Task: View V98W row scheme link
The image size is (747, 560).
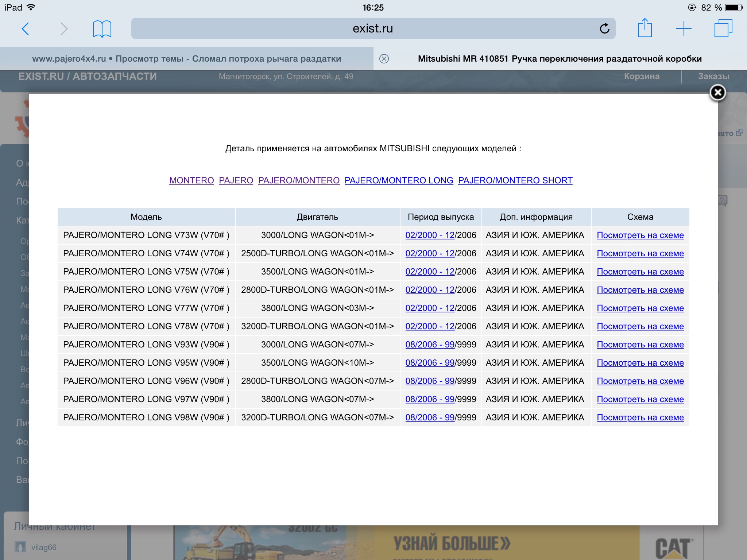Action: point(640,418)
